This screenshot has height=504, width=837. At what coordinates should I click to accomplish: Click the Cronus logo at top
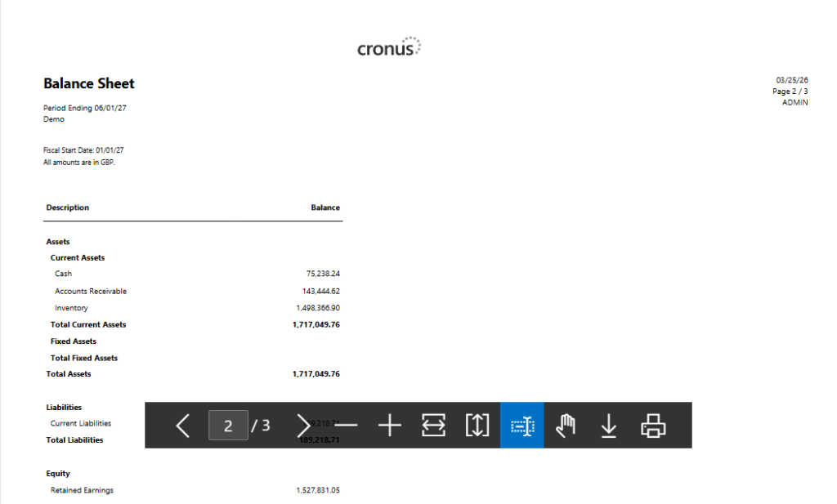pos(389,47)
